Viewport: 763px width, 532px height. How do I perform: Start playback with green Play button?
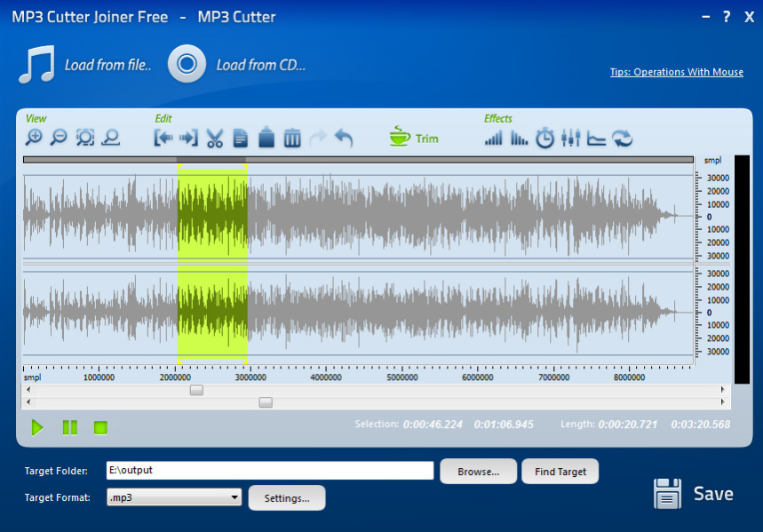37,428
